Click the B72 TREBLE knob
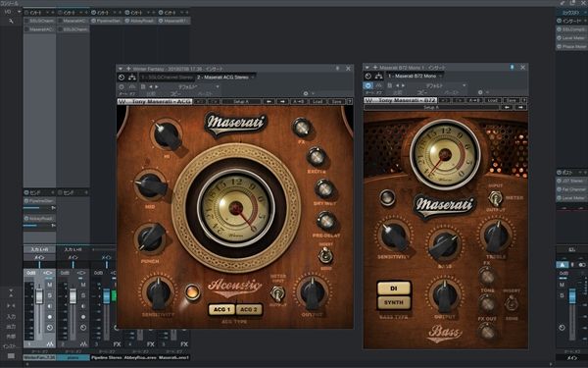This screenshot has width=588, height=368. tap(496, 237)
